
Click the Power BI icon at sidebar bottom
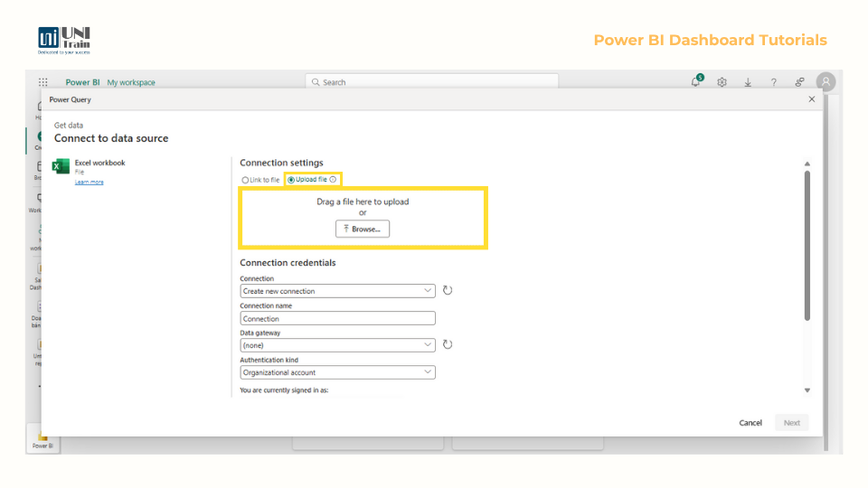42,439
